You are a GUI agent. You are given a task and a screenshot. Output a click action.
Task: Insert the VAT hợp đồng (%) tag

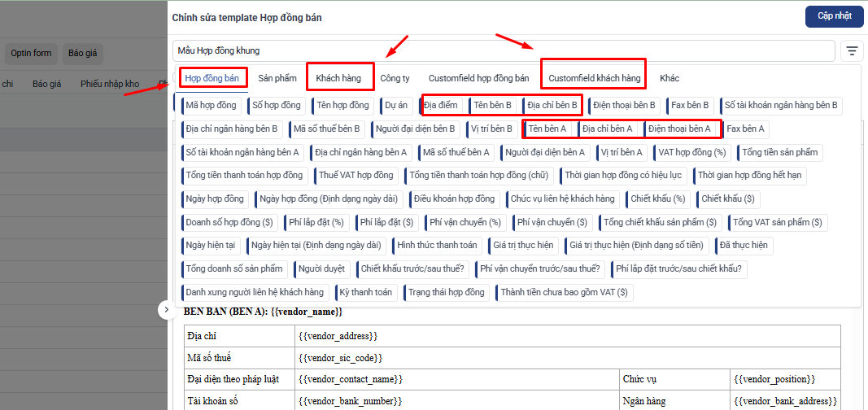point(691,152)
